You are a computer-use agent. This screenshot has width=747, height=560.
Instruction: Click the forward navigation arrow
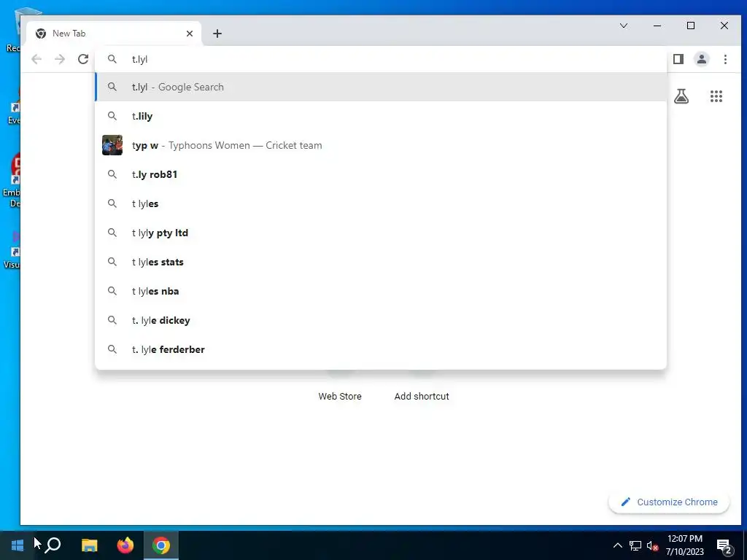60,59
